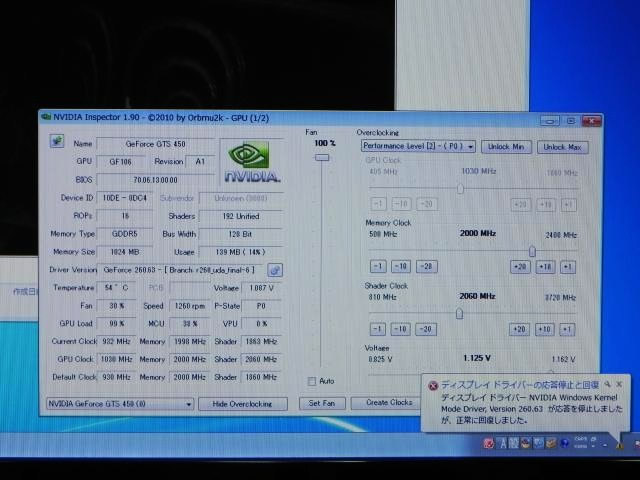Click the Hide Overclocking button
Screen dimensions: 640x480
(x=242, y=404)
